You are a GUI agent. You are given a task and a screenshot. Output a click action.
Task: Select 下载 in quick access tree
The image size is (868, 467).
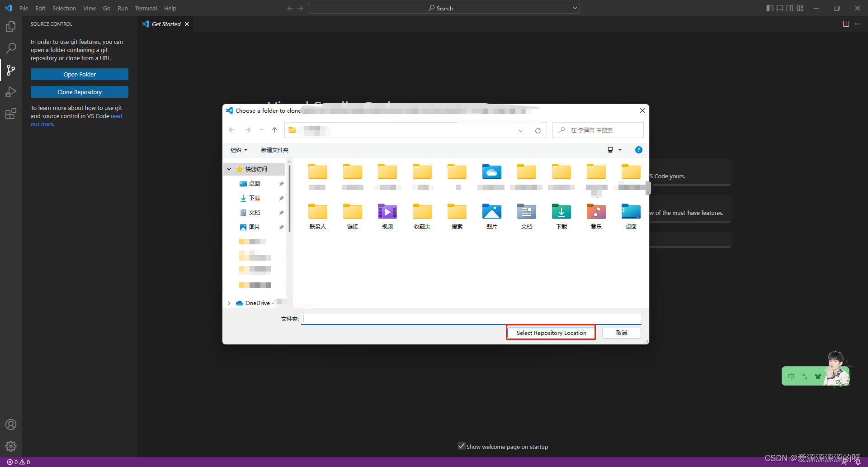click(255, 198)
